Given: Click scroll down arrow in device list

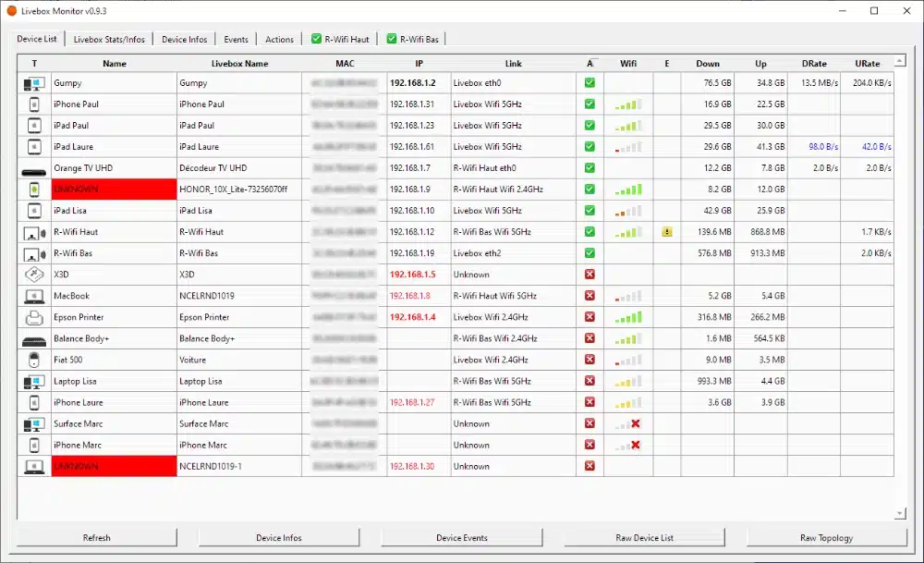Looking at the screenshot, I should [x=900, y=514].
